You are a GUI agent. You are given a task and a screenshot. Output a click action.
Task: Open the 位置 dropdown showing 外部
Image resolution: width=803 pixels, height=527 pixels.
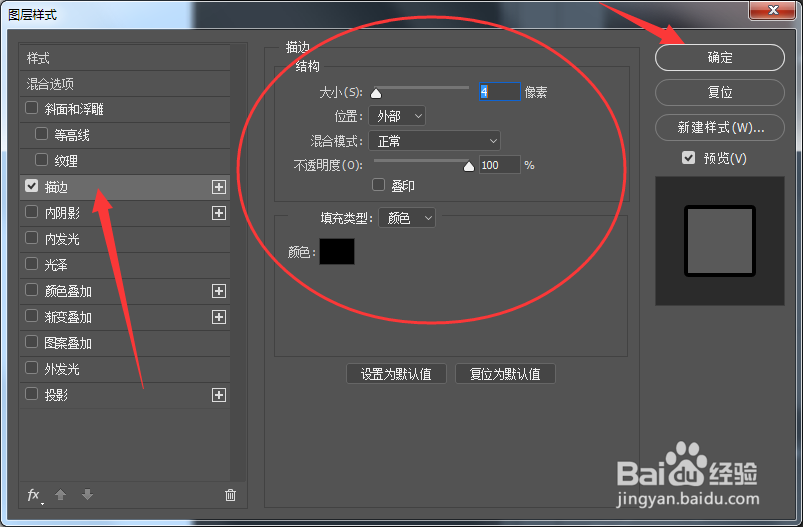click(397, 116)
